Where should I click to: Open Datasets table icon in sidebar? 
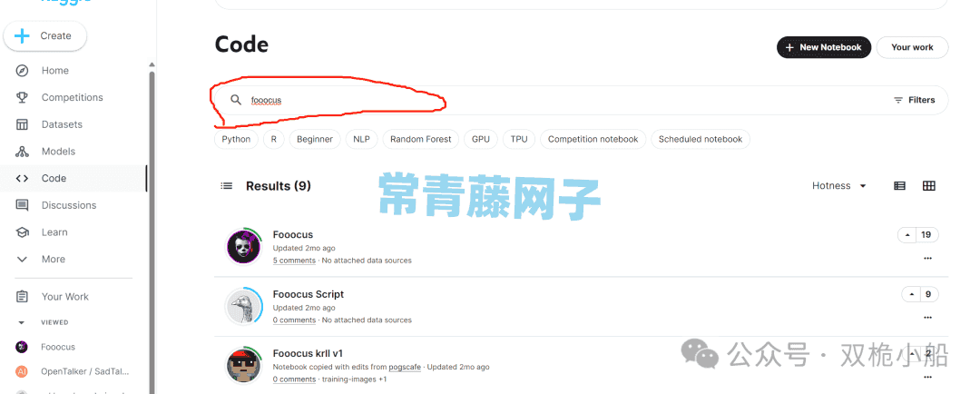[x=22, y=124]
